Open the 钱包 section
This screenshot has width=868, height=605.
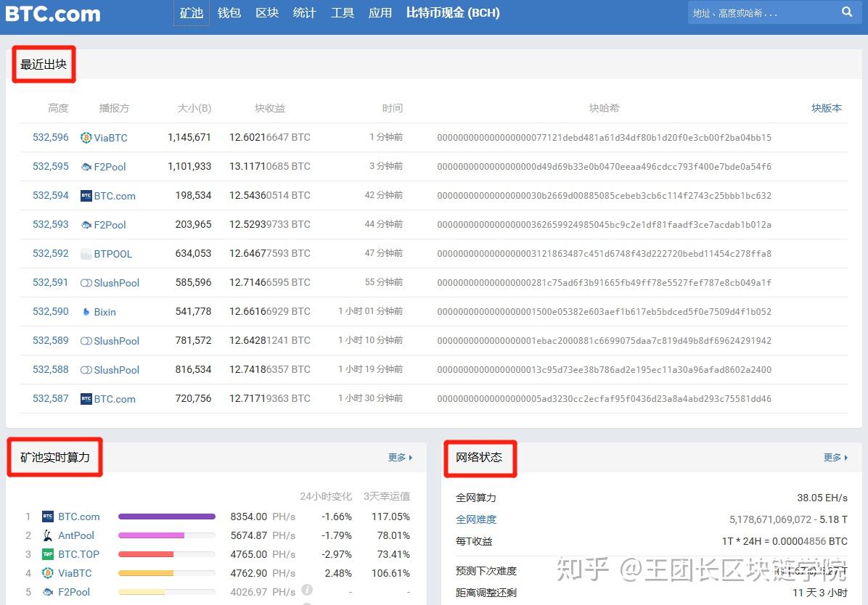(229, 12)
